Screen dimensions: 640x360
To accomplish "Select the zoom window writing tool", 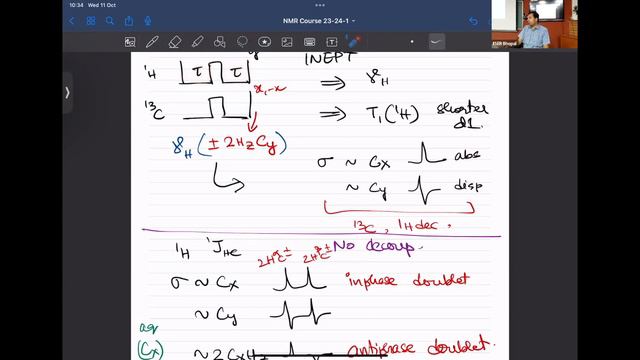I will [x=130, y=42].
